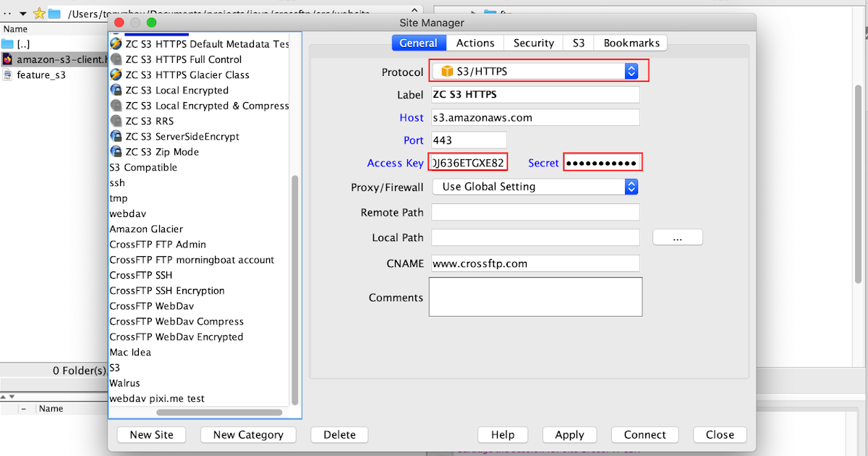
Task: Click the ZC S3 HTTPS Glacier Class icon
Action: pyautogui.click(x=116, y=75)
